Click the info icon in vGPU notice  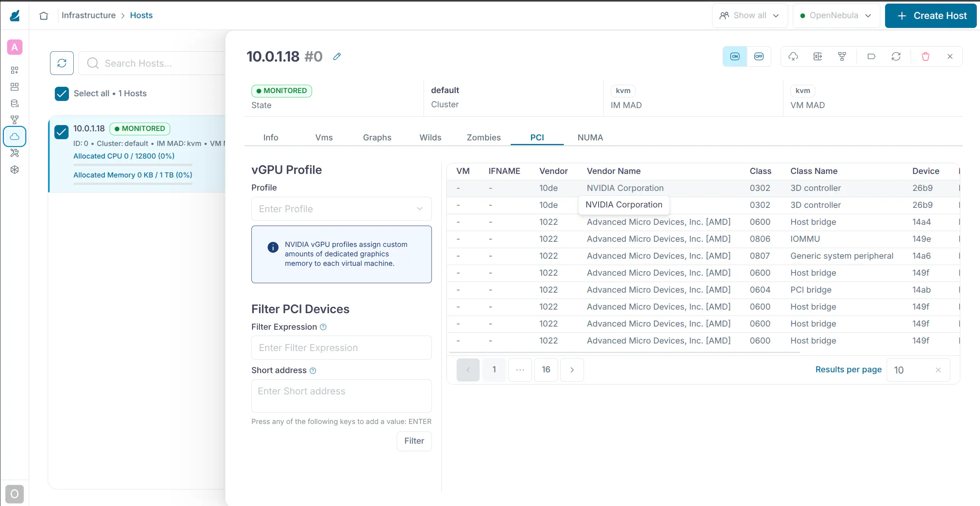273,247
